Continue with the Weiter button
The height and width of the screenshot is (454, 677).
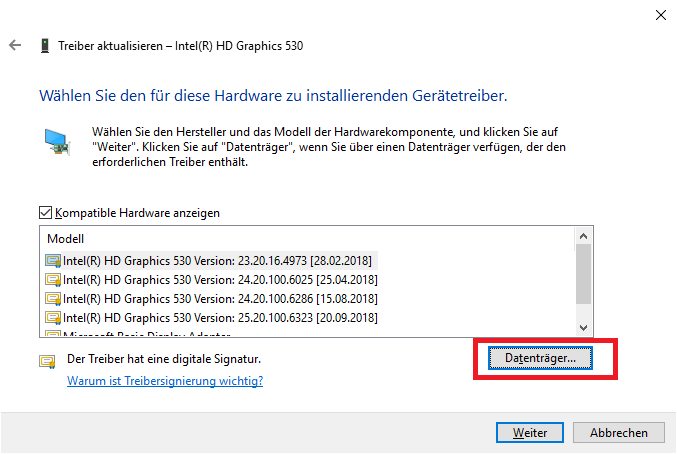(x=530, y=432)
